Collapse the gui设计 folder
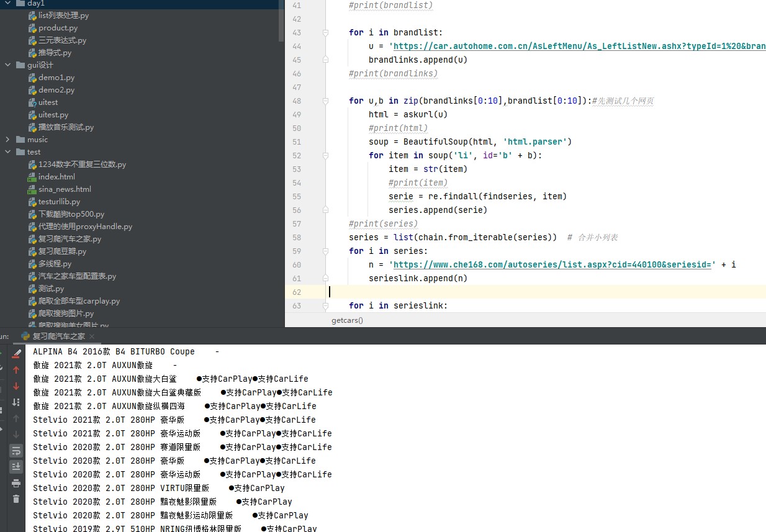 coord(6,65)
